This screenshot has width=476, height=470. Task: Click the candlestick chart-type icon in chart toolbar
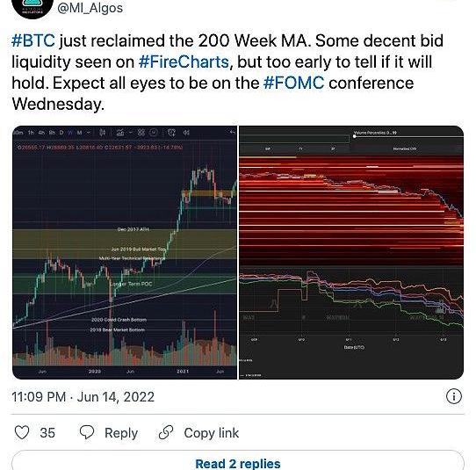click(102, 133)
